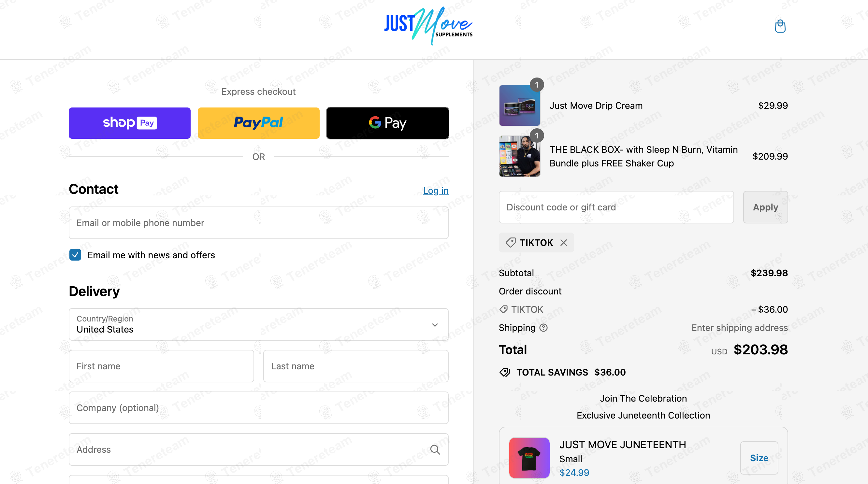Choose Size for Juneteenth shirt
Image resolution: width=868 pixels, height=484 pixels.
click(759, 458)
